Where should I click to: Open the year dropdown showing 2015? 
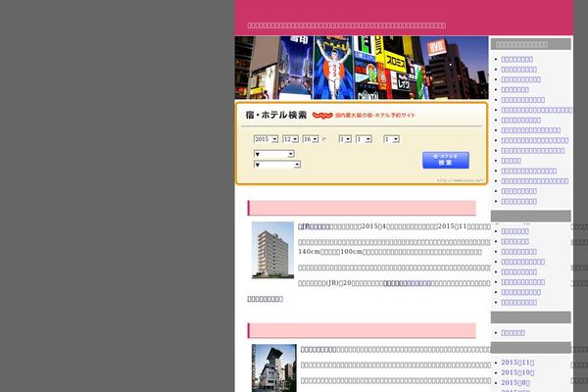[x=266, y=139]
